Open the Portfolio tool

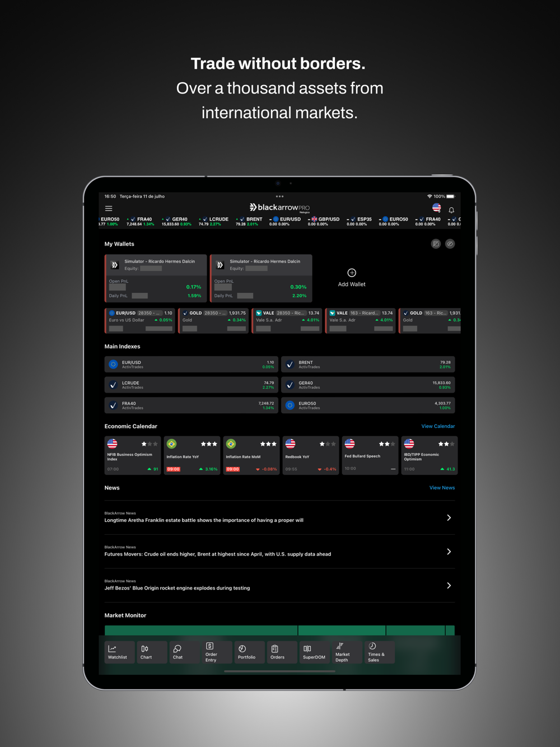coord(249,652)
